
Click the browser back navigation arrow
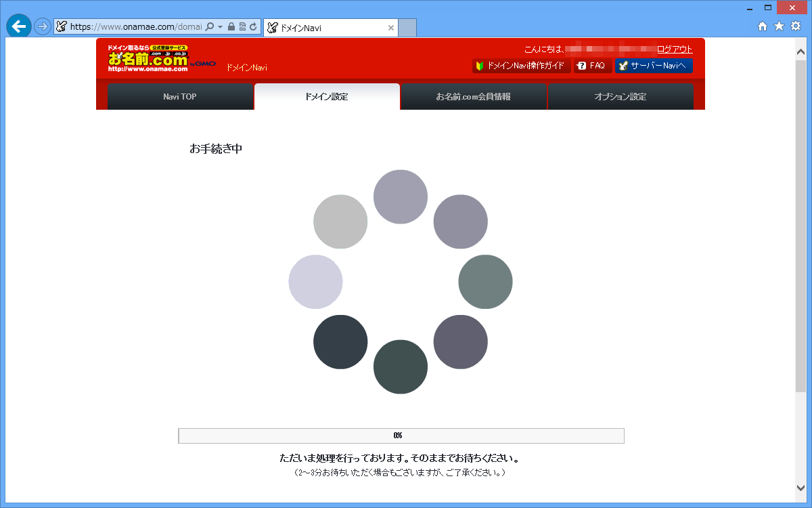tap(19, 27)
